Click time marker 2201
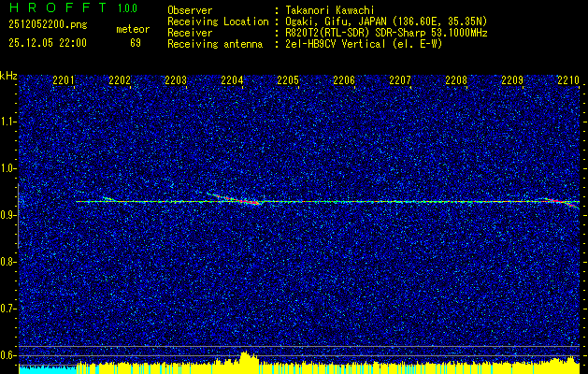 pyautogui.click(x=64, y=80)
